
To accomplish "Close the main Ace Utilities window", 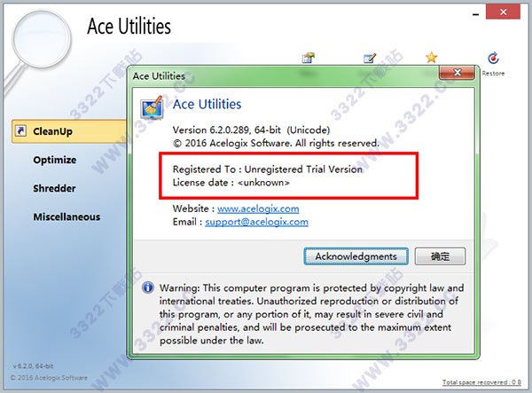I will point(503,12).
